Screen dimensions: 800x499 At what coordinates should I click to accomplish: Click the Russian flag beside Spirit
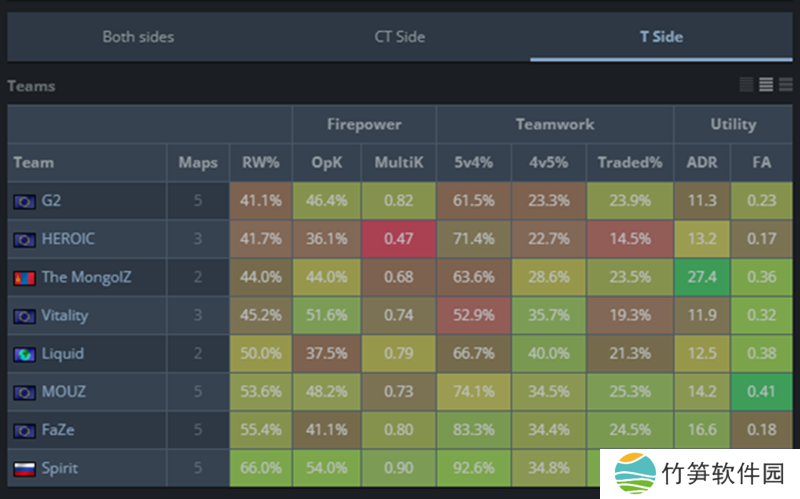coord(23,468)
